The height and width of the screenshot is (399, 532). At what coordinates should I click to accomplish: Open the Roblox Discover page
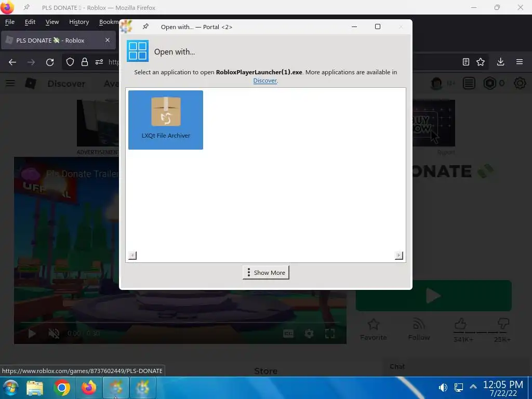pyautogui.click(x=66, y=84)
